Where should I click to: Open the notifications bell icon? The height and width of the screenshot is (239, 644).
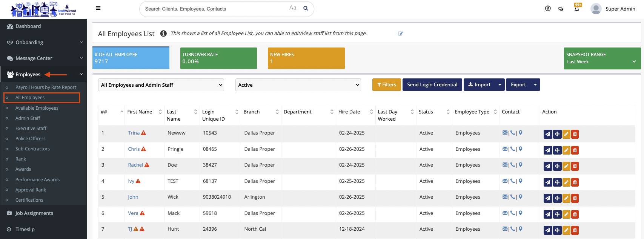tap(577, 8)
